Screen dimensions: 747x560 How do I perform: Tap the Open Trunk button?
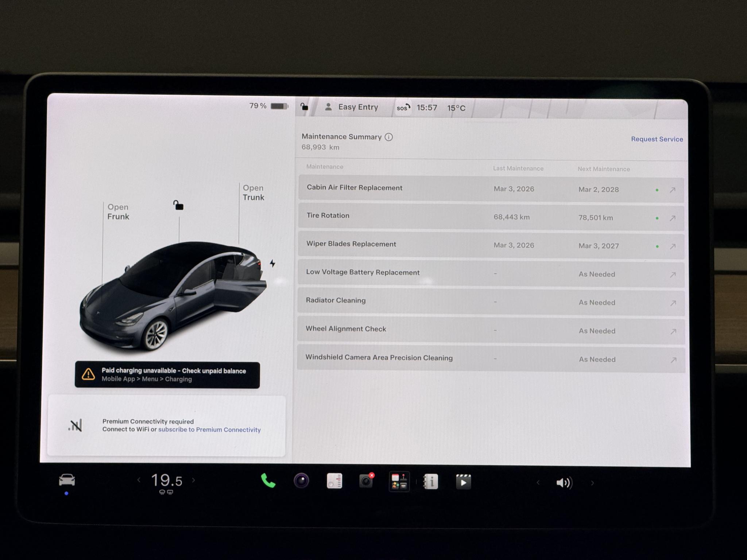[x=253, y=192]
